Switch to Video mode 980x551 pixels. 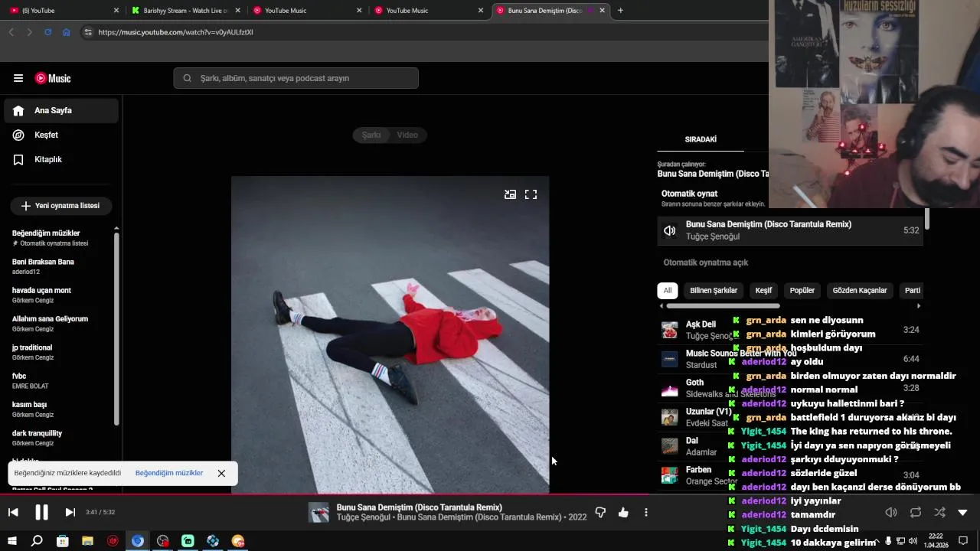point(407,135)
